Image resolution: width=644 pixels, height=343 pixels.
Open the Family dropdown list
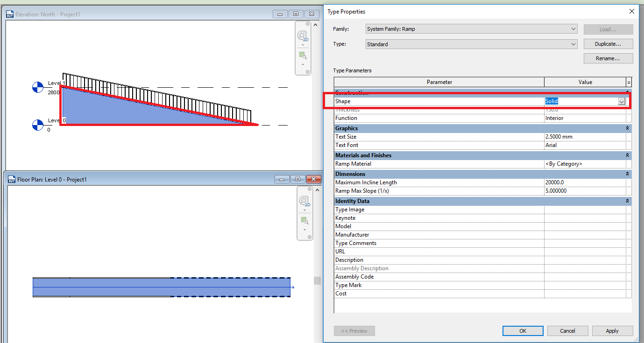[x=573, y=28]
